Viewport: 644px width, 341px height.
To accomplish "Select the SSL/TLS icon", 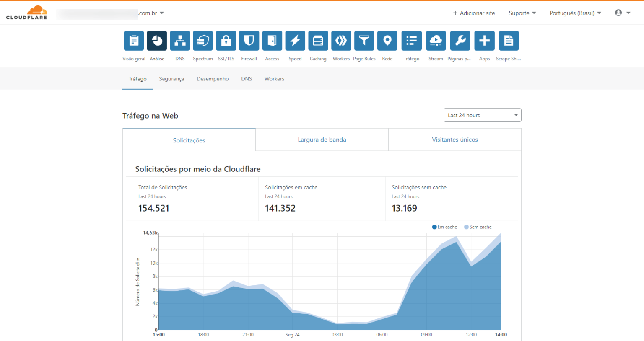I will pyautogui.click(x=226, y=41).
